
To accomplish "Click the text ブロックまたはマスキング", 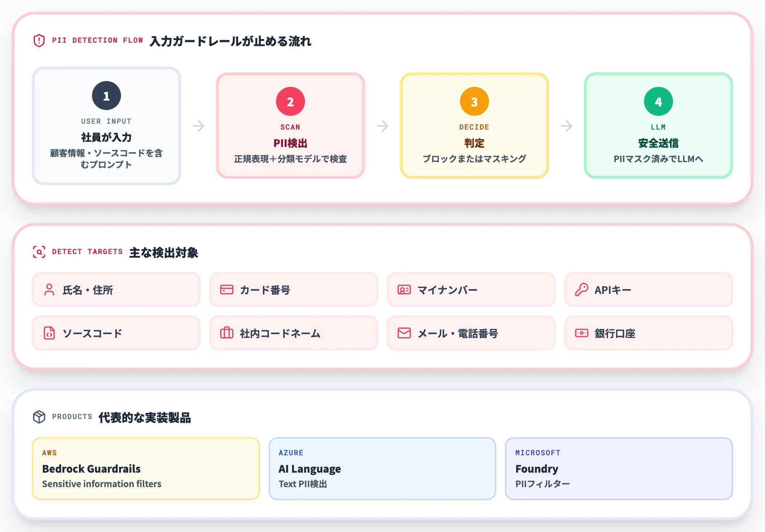I will click(475, 159).
